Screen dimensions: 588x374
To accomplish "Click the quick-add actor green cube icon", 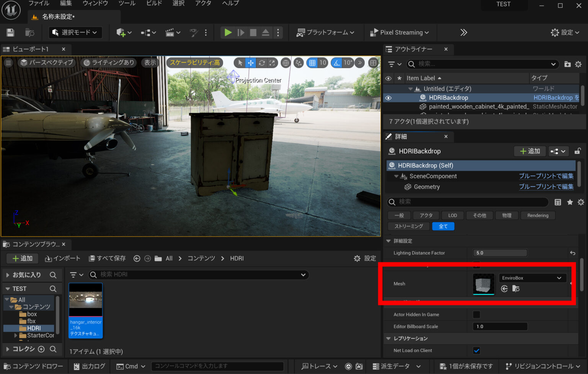I will pyautogui.click(x=121, y=33).
